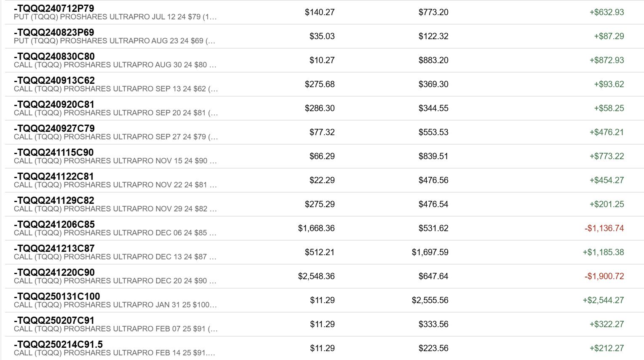Image resolution: width=644 pixels, height=360 pixels.
Task: Click the -TQQQ250207C91 ticker
Action: pos(54,320)
